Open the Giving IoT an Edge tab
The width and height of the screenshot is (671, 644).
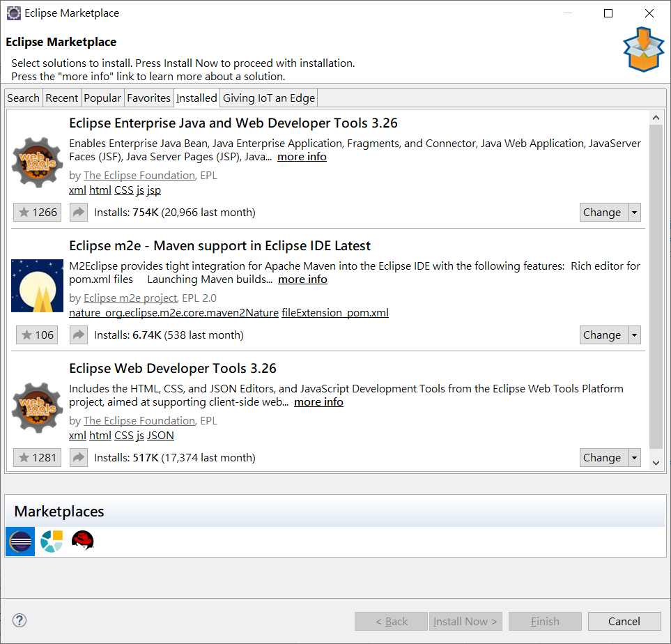269,98
